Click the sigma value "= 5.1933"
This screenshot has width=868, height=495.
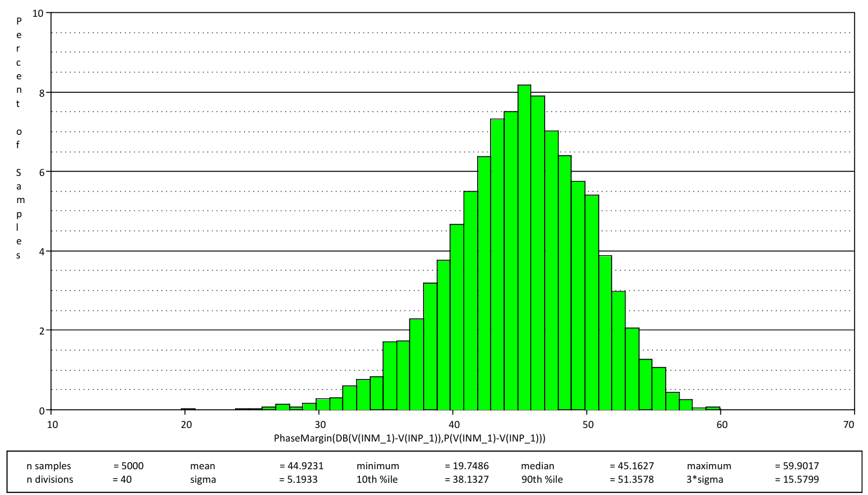(x=299, y=480)
